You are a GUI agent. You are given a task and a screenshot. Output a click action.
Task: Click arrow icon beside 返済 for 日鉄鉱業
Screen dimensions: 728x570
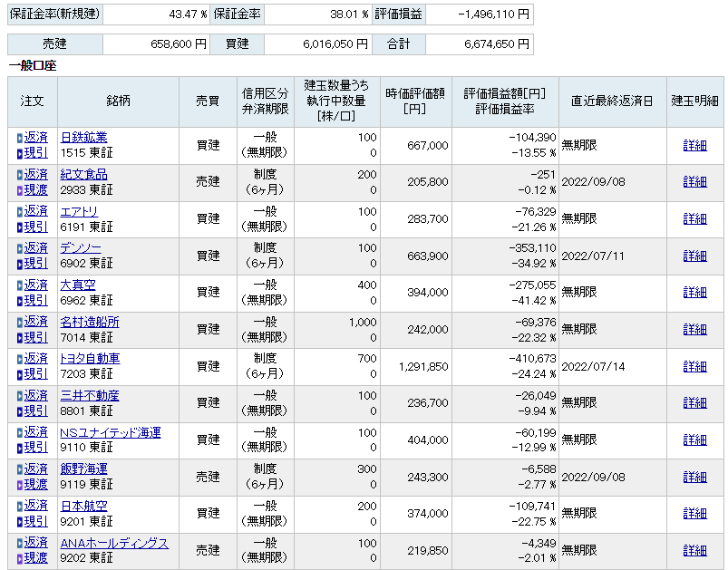pyautogui.click(x=19, y=138)
